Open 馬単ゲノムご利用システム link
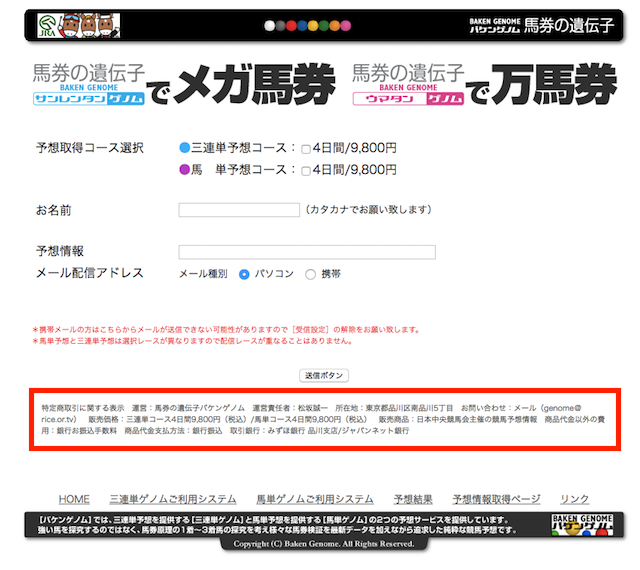Image resolution: width=640 pixels, height=570 pixels. coord(315,499)
